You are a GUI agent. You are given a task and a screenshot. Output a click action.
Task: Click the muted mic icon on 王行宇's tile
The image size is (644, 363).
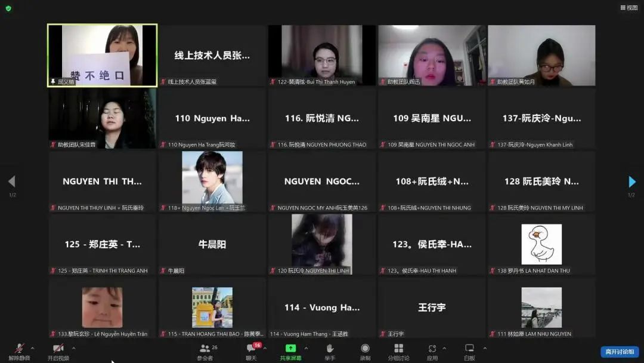click(x=383, y=334)
